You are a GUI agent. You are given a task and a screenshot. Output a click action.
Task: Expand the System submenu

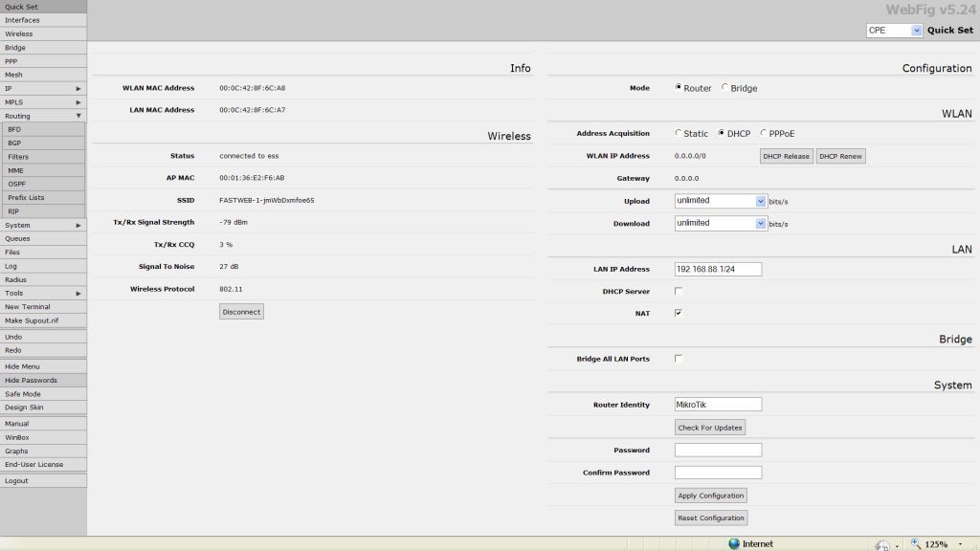point(43,225)
